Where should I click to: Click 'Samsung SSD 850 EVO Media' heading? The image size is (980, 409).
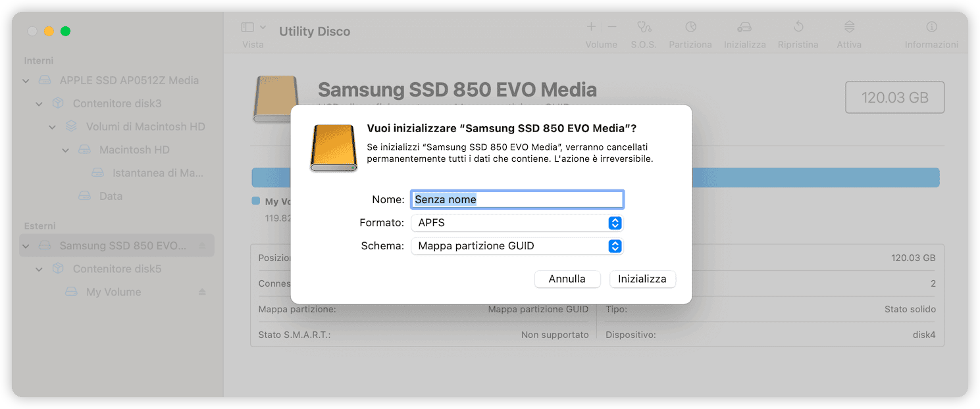coord(457,90)
